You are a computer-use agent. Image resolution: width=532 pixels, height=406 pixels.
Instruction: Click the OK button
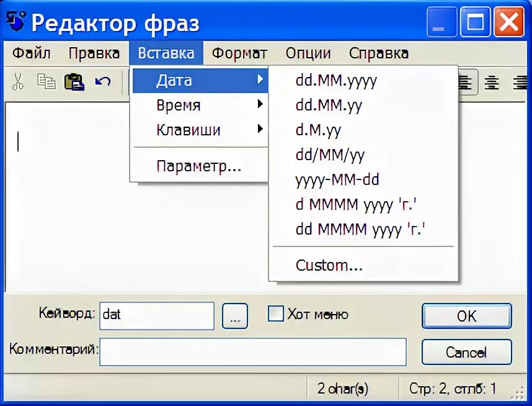466,316
